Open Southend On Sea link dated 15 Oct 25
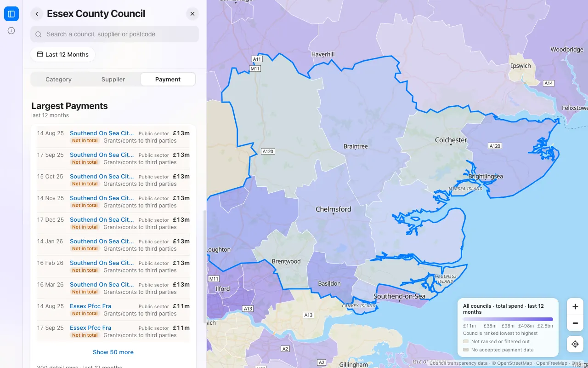Image resolution: width=588 pixels, height=368 pixels. click(x=102, y=177)
